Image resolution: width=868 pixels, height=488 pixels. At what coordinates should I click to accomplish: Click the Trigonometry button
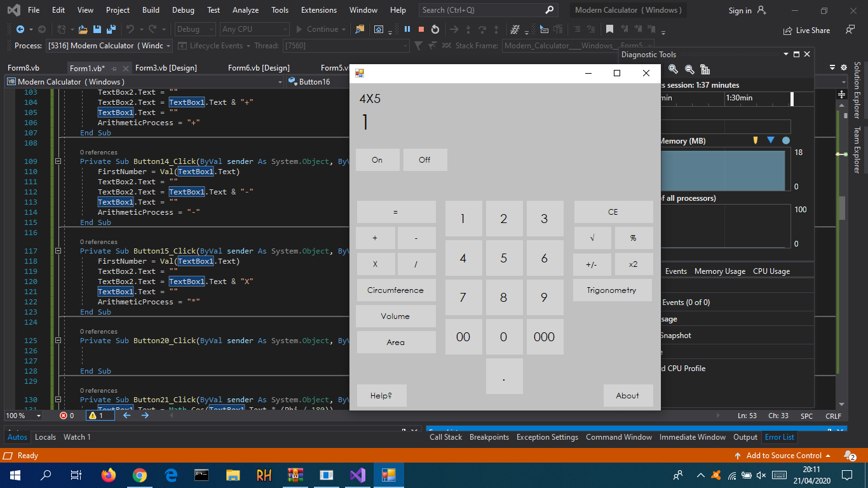(611, 290)
